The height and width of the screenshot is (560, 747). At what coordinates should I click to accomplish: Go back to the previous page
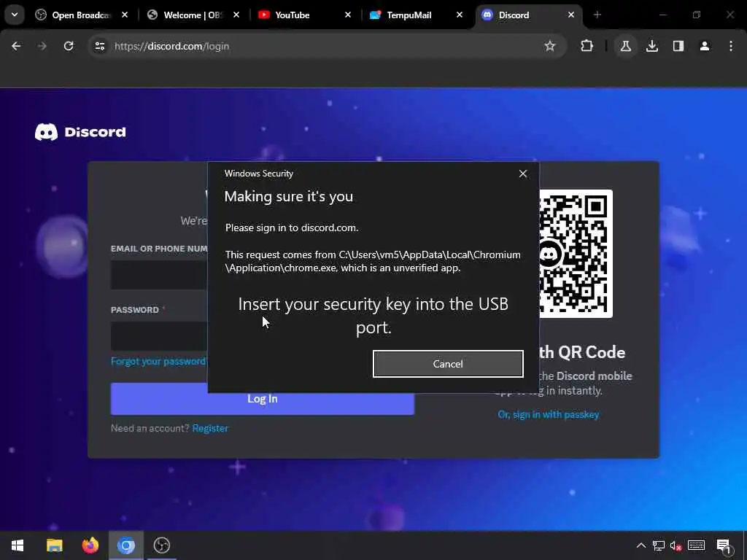coord(16,46)
